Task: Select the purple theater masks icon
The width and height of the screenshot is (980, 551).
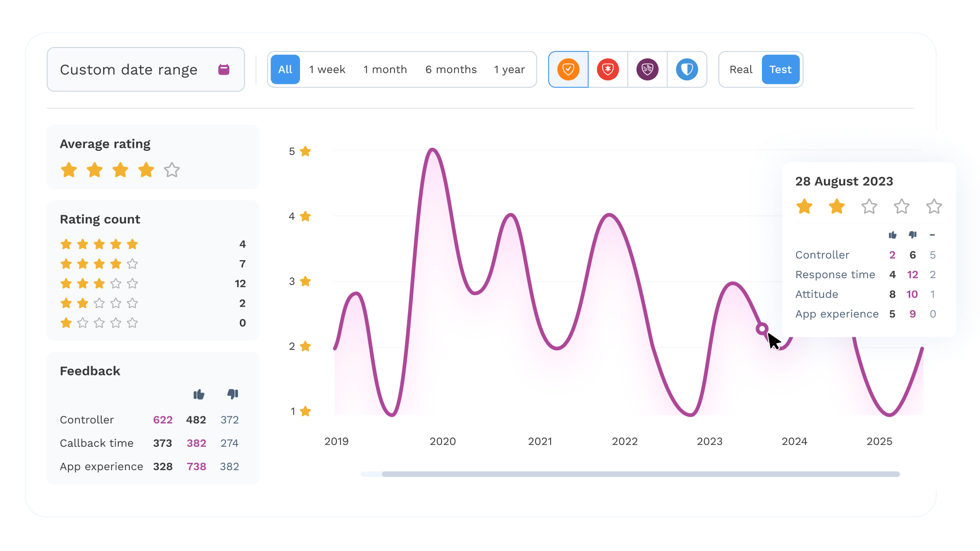Action: [x=647, y=69]
